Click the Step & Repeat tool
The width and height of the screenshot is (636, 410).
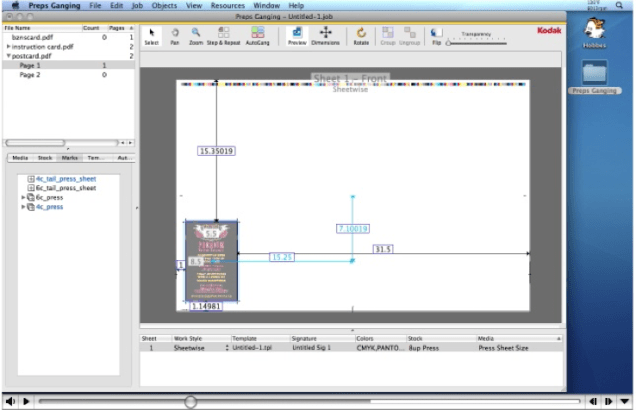[224, 34]
